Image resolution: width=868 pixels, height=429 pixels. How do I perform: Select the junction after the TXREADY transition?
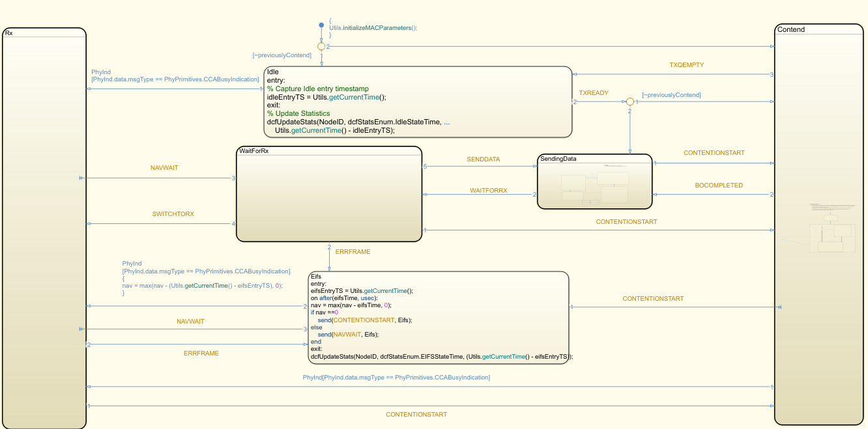click(629, 102)
